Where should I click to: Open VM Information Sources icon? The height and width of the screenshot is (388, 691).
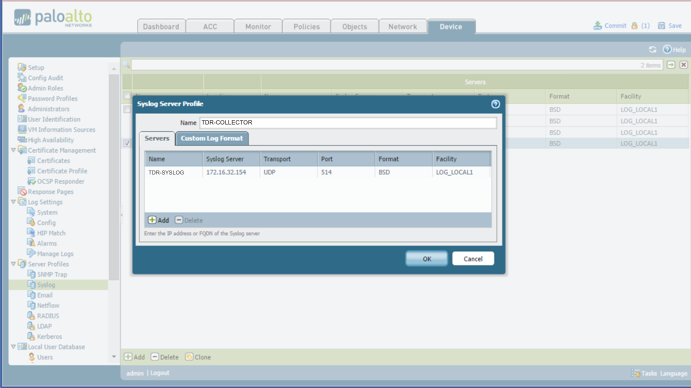point(22,129)
